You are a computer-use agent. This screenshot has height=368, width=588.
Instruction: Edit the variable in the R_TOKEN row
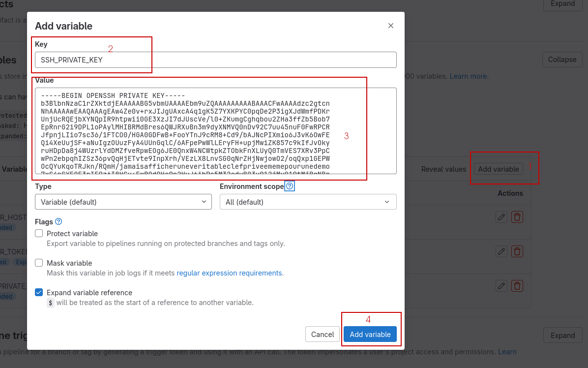click(x=501, y=251)
